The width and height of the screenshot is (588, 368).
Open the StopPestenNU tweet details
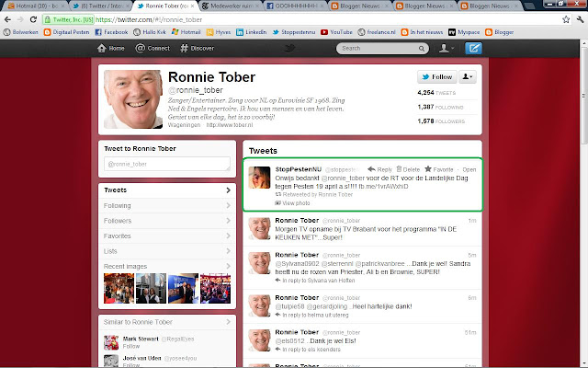coord(469,169)
